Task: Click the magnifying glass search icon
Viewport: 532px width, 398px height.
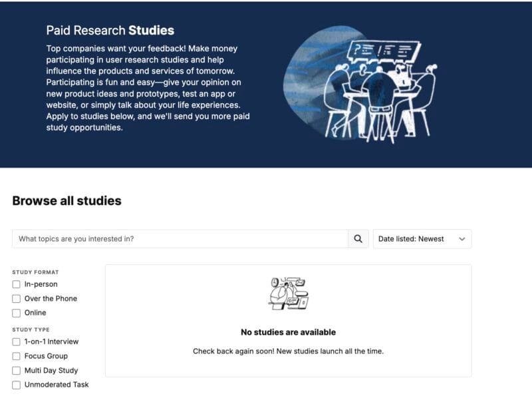Action: pyautogui.click(x=358, y=239)
